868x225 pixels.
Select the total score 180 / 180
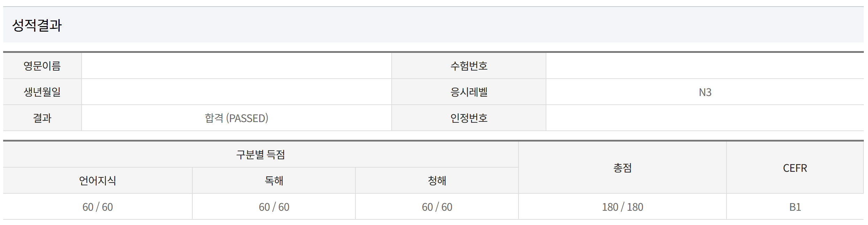(x=622, y=207)
